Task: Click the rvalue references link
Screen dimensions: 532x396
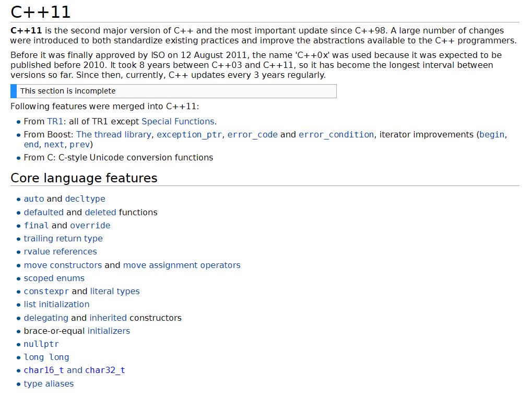Action: (x=60, y=252)
